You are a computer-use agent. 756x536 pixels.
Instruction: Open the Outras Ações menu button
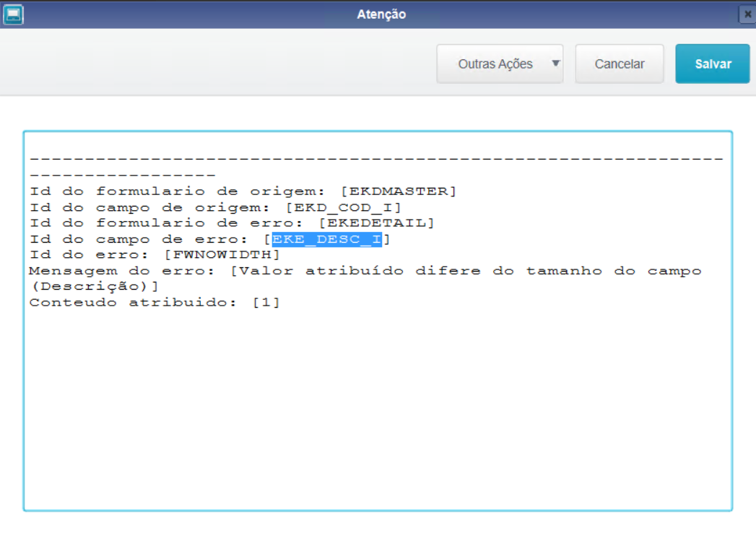(500, 64)
